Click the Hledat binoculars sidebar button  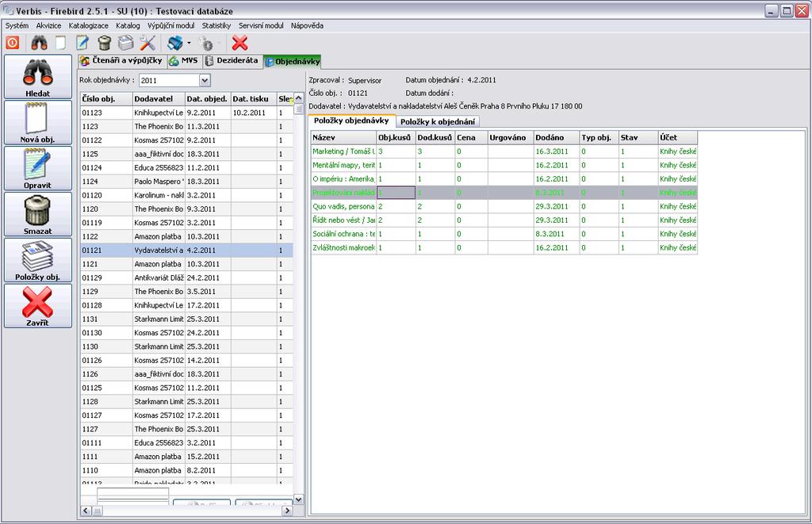pos(38,77)
